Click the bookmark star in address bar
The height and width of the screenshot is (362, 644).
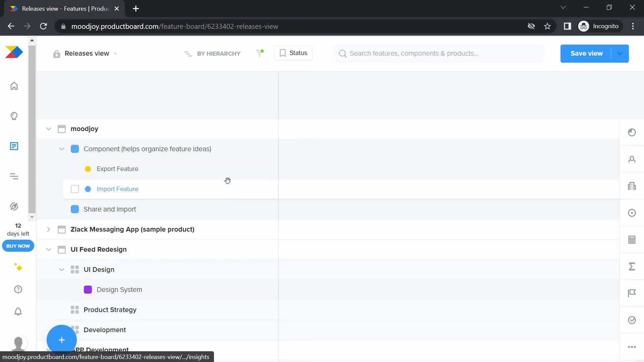click(547, 26)
